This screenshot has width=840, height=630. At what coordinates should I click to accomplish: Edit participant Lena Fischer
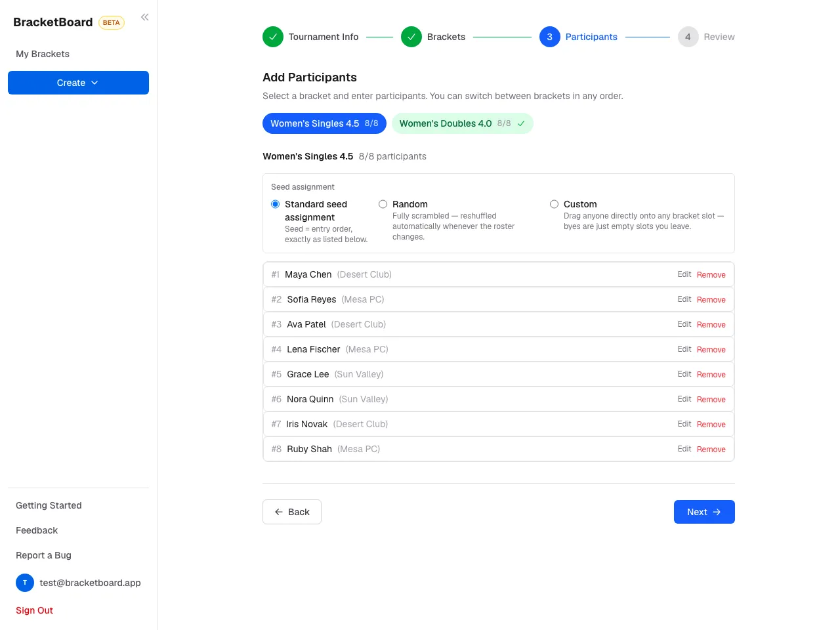click(684, 349)
